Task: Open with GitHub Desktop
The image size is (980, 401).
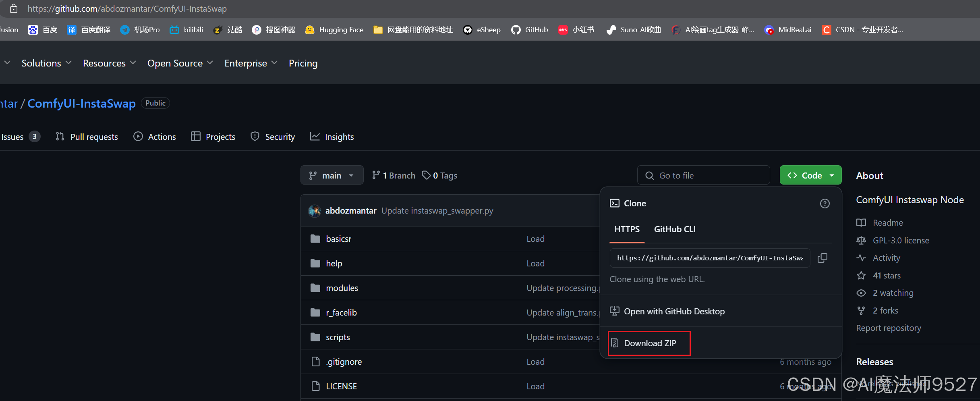Action: 667,311
